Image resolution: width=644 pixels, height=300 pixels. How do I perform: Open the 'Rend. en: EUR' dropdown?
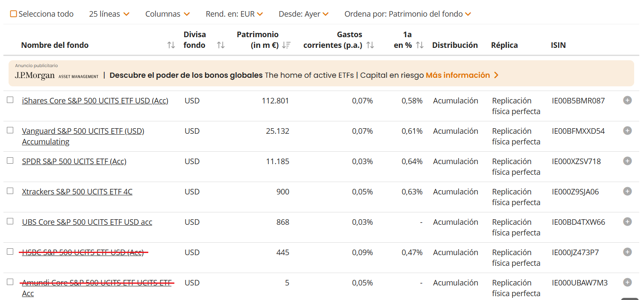pyautogui.click(x=234, y=14)
